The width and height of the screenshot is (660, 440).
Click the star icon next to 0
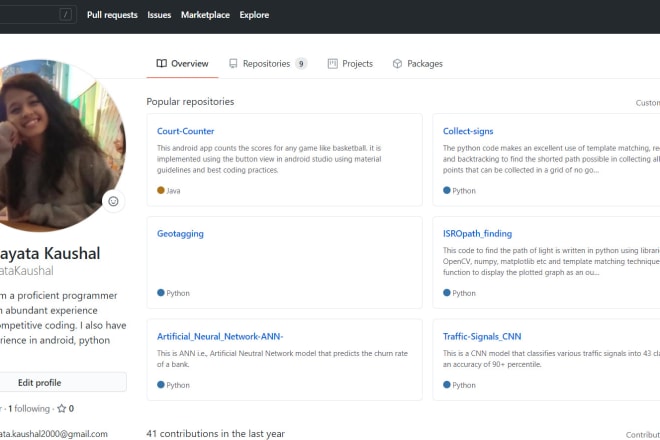(61, 408)
